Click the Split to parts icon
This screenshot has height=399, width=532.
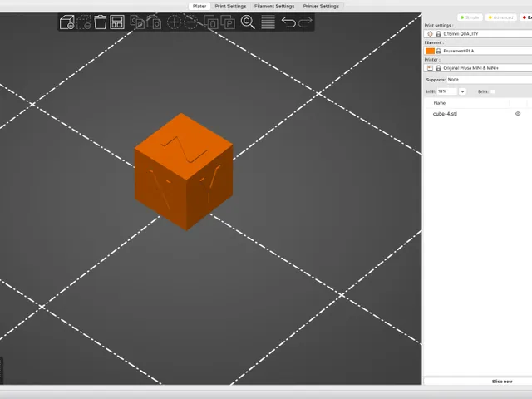[x=228, y=22]
